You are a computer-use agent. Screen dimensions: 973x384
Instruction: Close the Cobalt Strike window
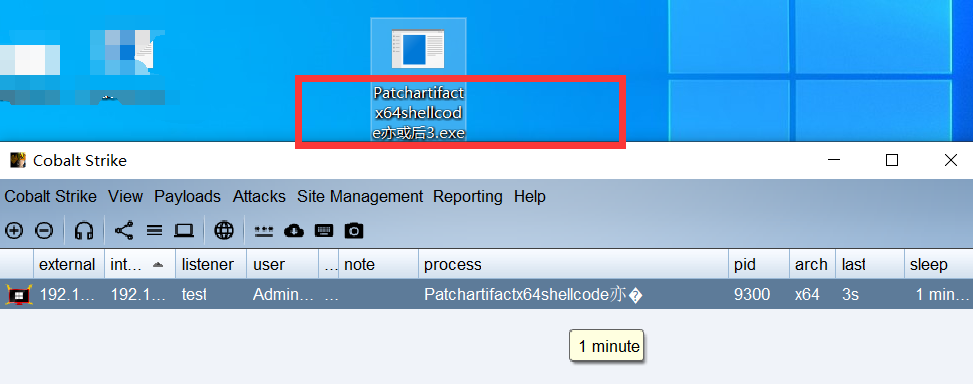[x=951, y=160]
